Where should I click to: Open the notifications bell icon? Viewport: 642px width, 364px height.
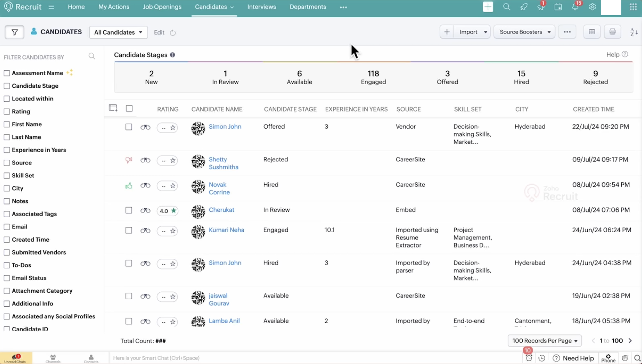click(575, 7)
